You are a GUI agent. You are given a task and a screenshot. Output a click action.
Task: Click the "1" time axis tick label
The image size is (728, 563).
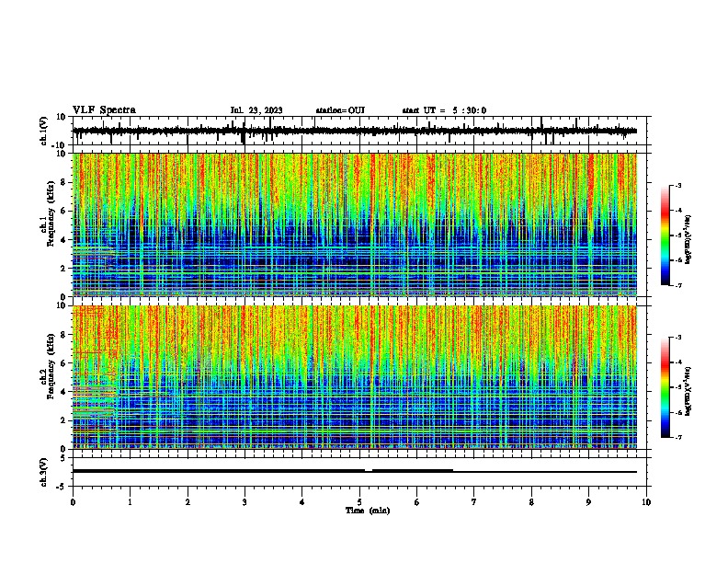[130, 502]
